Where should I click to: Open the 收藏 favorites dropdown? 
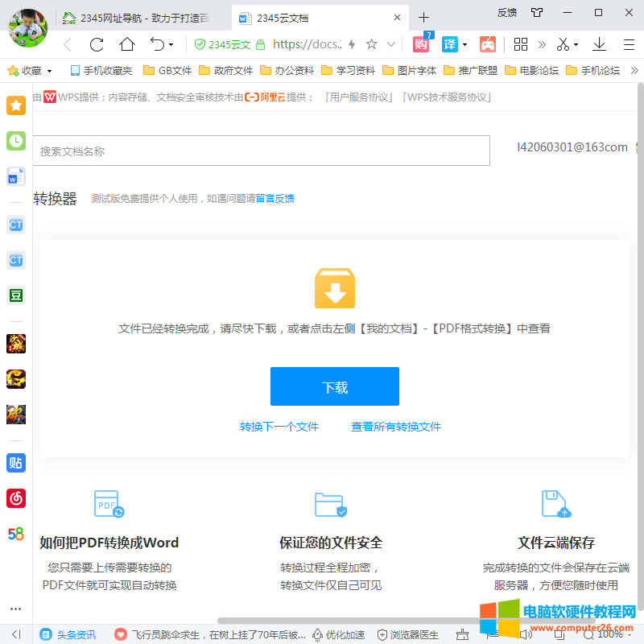coord(29,70)
